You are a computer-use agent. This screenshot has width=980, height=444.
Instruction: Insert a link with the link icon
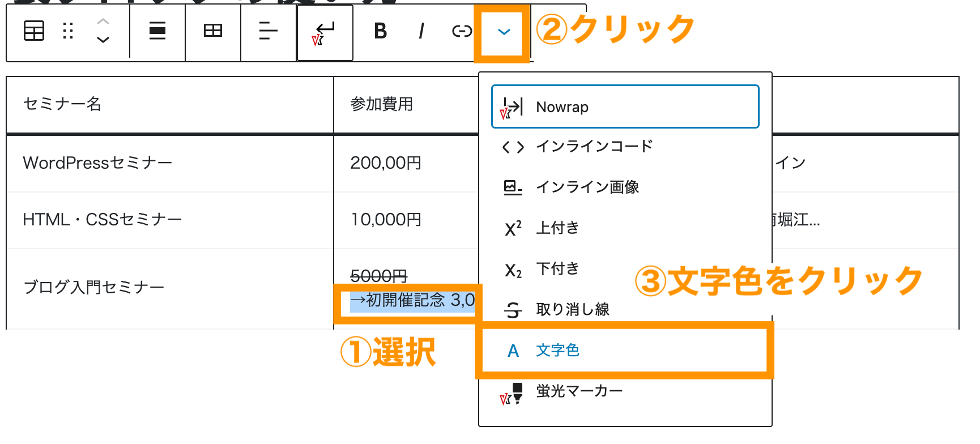point(462,31)
